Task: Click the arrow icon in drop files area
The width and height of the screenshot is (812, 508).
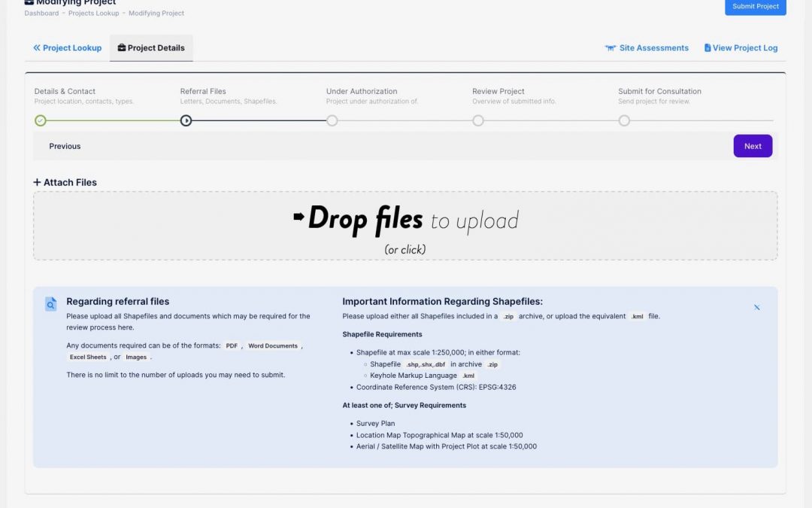Action: click(x=298, y=217)
